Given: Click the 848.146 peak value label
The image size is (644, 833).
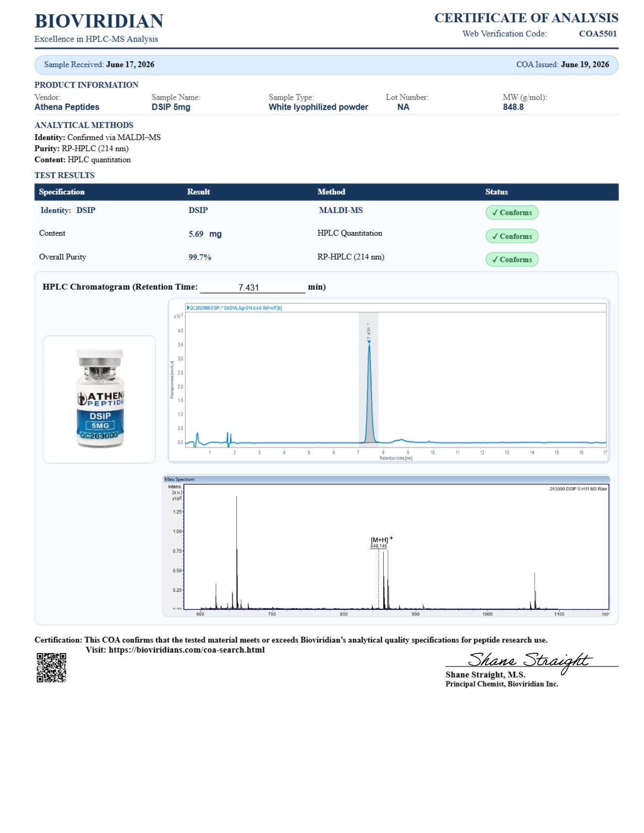Looking at the screenshot, I should click(379, 546).
